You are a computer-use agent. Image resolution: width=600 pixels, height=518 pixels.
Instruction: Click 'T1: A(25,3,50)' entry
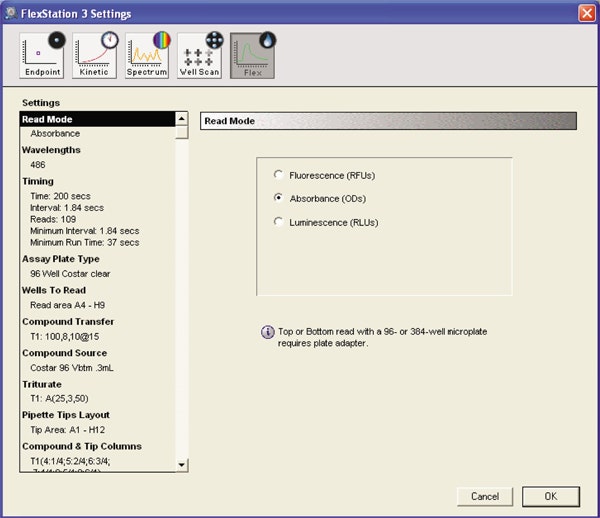coord(59,399)
